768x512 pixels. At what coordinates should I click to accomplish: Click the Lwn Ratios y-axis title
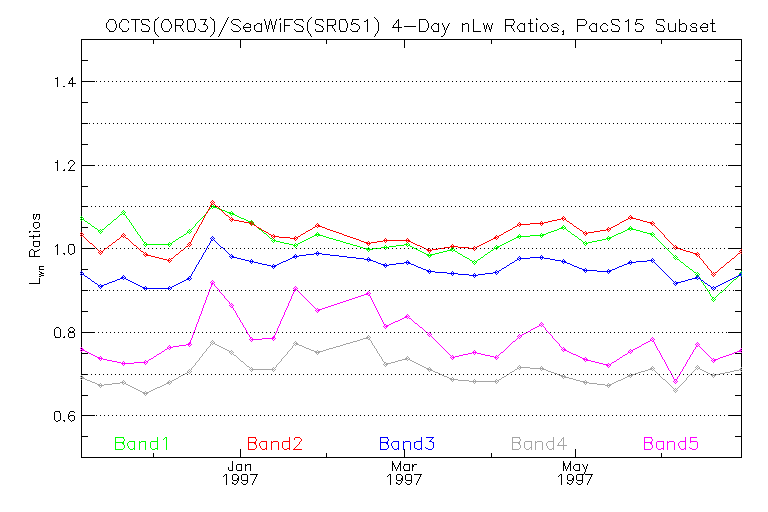(x=36, y=249)
